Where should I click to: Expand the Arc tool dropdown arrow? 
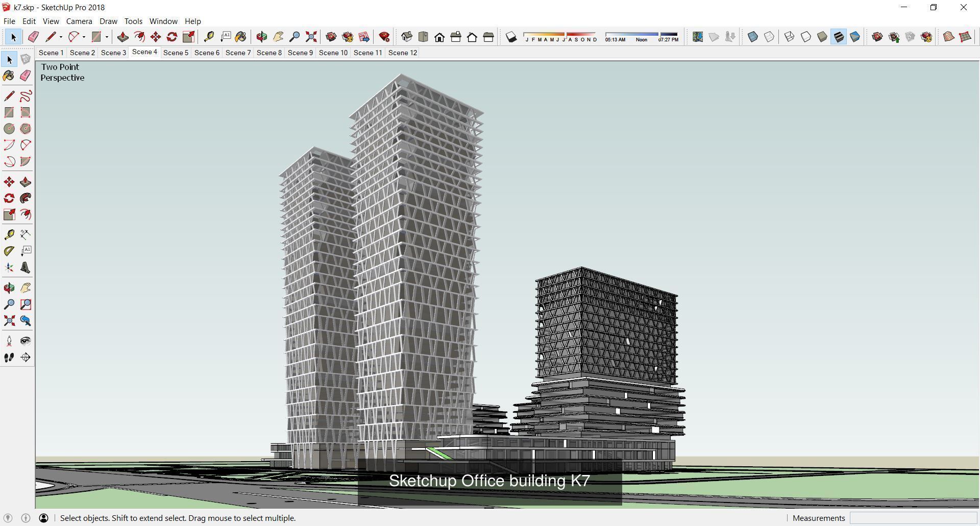84,37
